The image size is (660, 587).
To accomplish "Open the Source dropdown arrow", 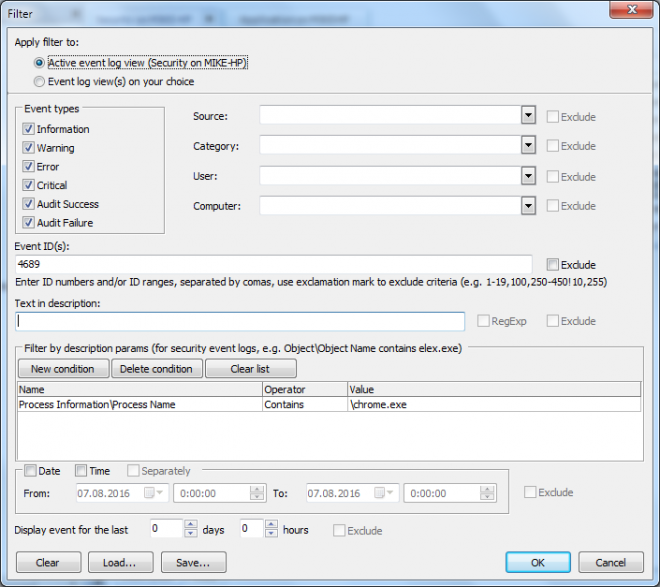I will pos(528,115).
